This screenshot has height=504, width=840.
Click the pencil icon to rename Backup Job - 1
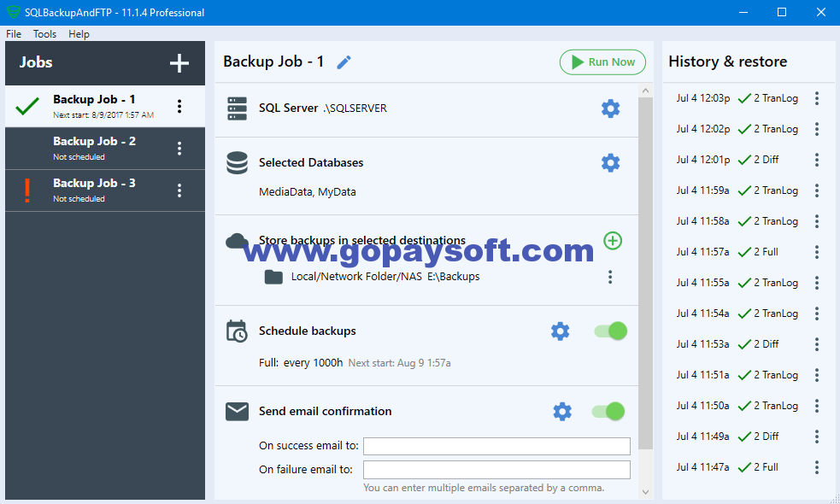coord(344,62)
